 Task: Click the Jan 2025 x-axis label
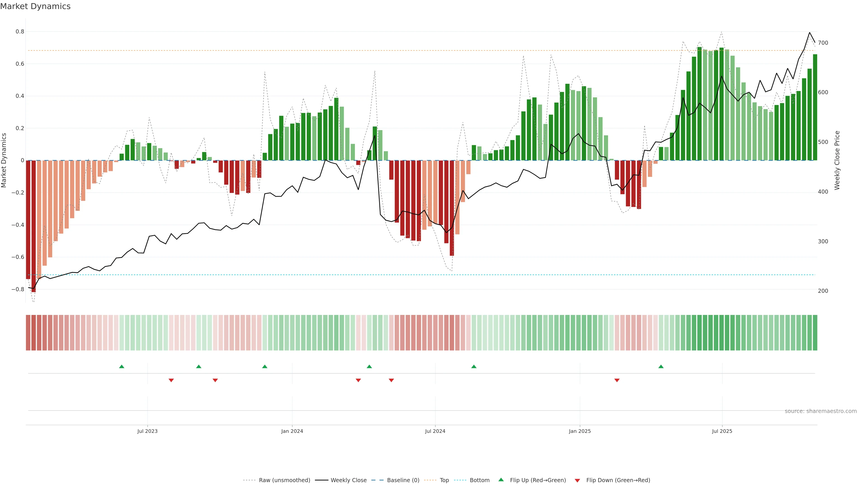pyautogui.click(x=580, y=431)
